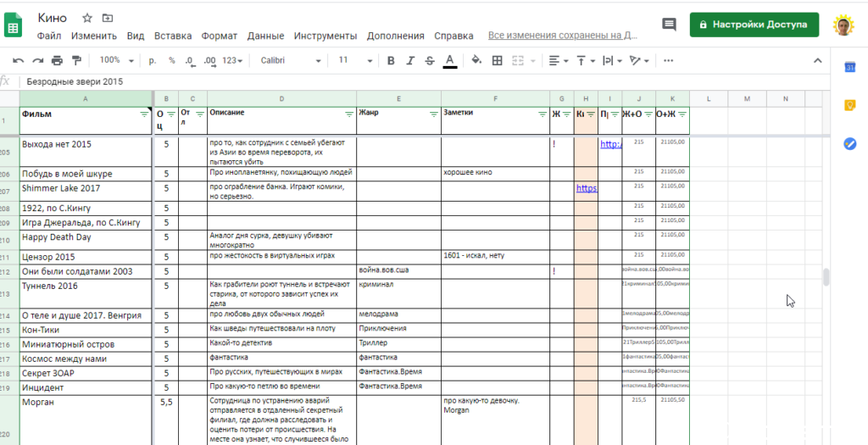This screenshot has height=445, width=868.
Task: Open filter for Фильм column
Action: click(144, 114)
